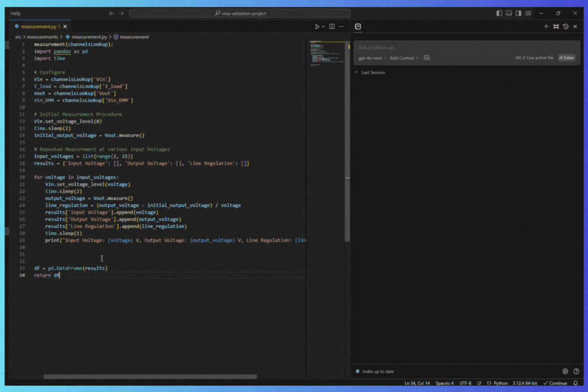Open the Help menu
This screenshot has height=392, width=588.
click(x=15, y=13)
